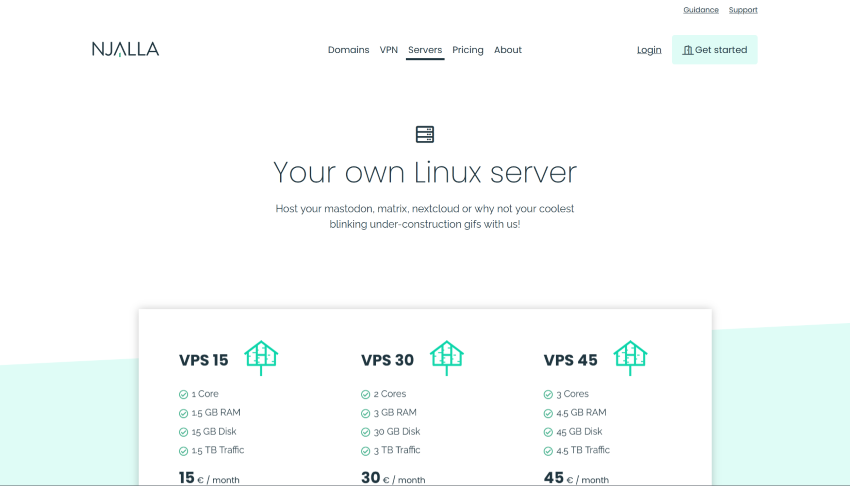
Task: Select the Servers navigation tab
Action: tap(425, 50)
